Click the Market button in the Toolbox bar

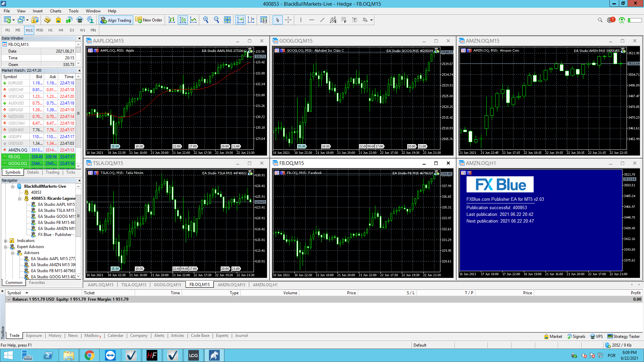click(x=553, y=336)
